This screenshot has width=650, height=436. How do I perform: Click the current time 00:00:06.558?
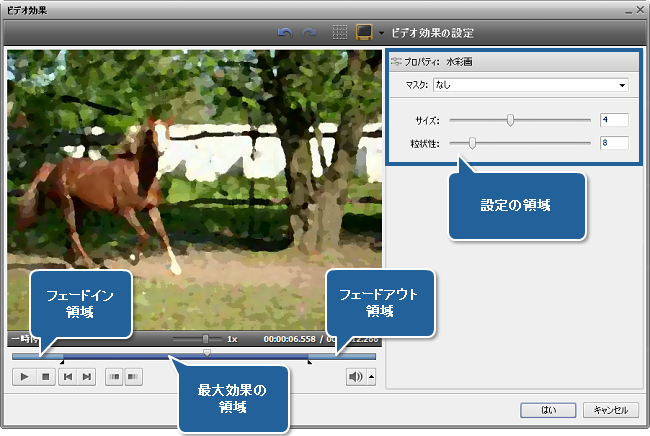pos(289,339)
